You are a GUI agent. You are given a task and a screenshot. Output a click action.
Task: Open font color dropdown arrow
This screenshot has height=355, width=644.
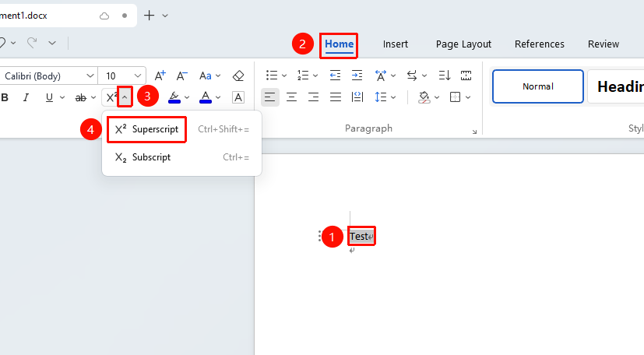218,97
